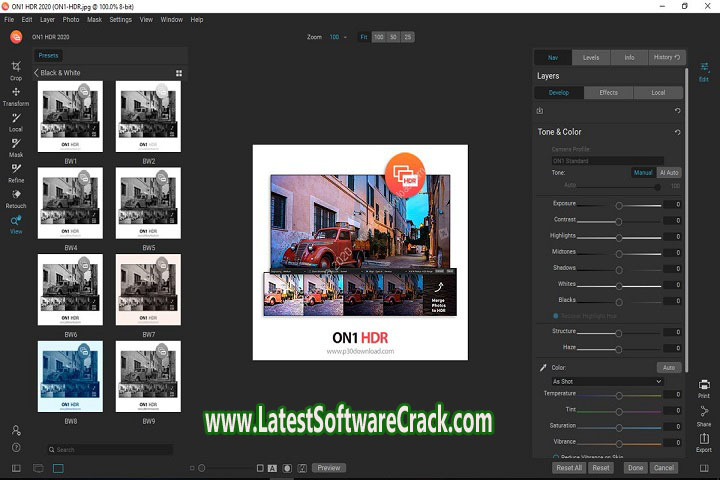The image size is (720, 480).
Task: Set Tone mode to Manual
Action: coord(643,172)
